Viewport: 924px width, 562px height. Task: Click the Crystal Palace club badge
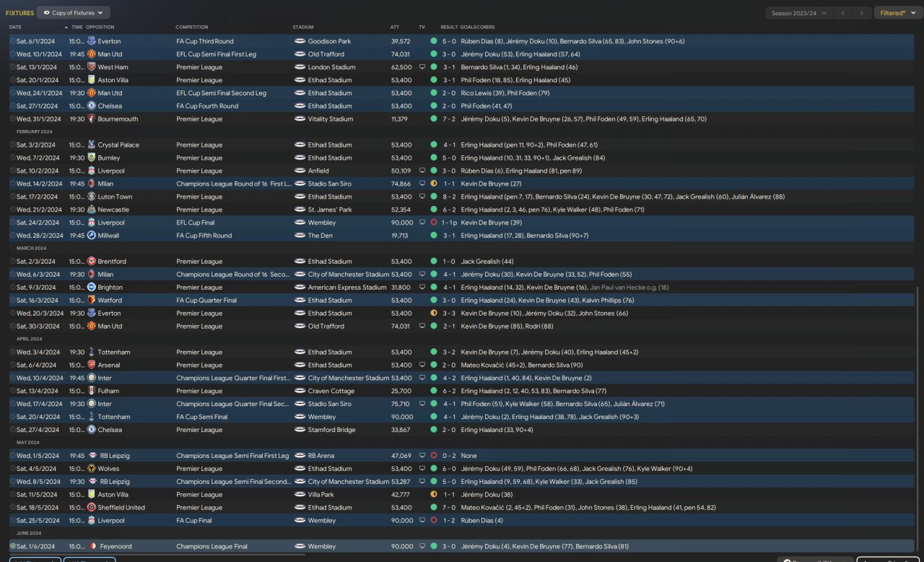tap(92, 145)
